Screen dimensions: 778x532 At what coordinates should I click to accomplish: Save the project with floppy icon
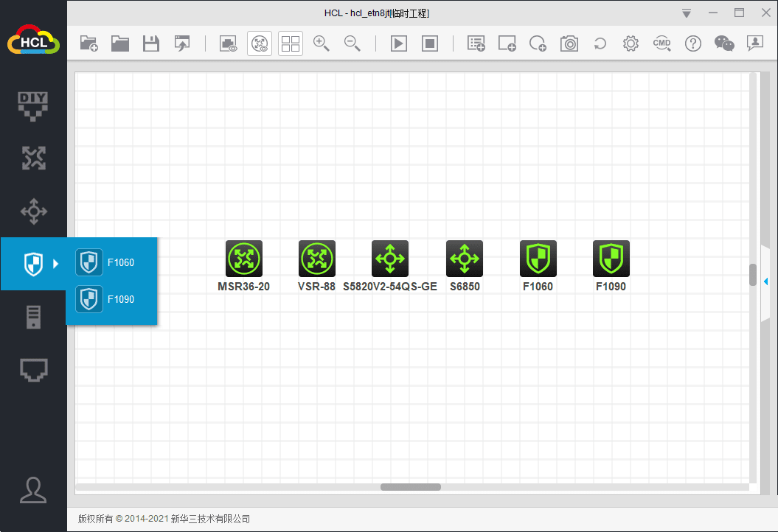coord(151,43)
